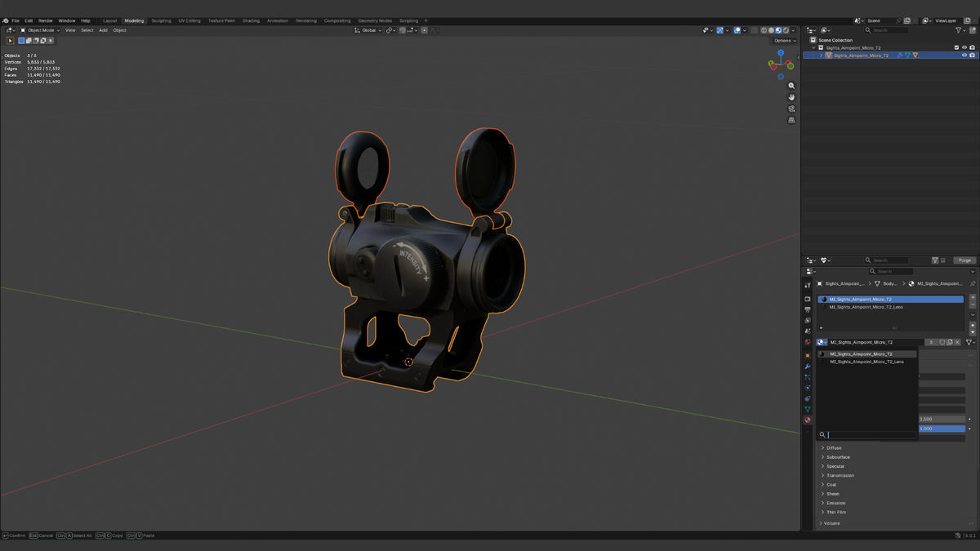The height and width of the screenshot is (551, 980).
Task: Open the Tool properties tab
Action: tap(808, 286)
